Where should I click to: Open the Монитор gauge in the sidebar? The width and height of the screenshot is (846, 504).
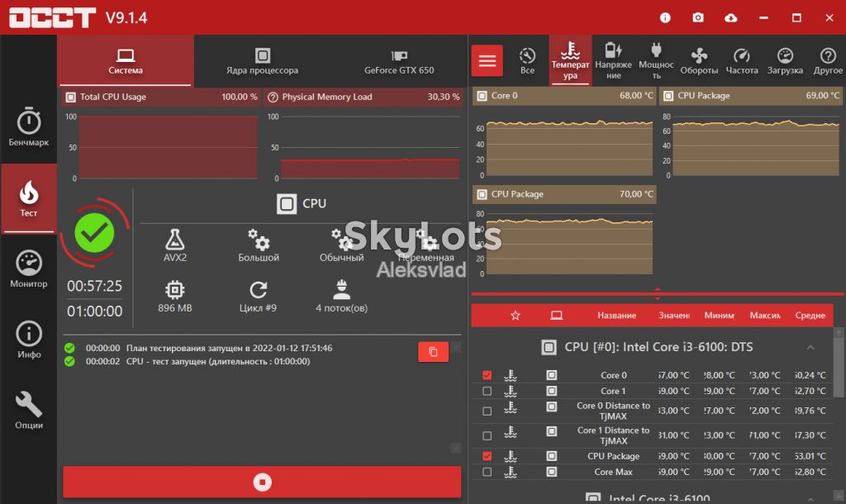(x=29, y=269)
